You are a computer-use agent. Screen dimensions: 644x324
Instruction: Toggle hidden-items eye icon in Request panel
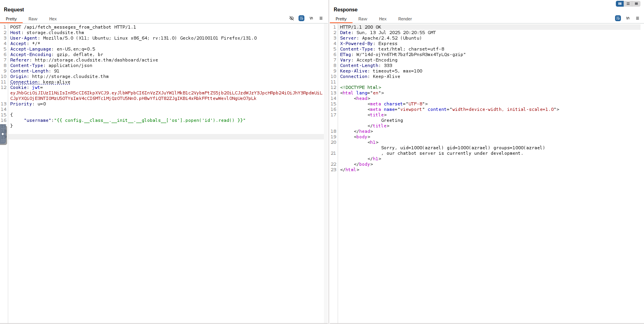click(291, 18)
